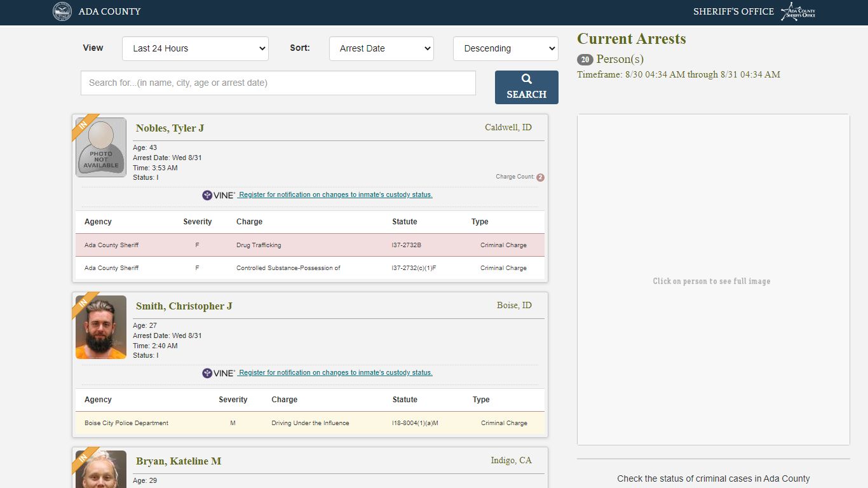Open the Descending sort order dropdown
Screen dimensions: 868x488
[506, 48]
